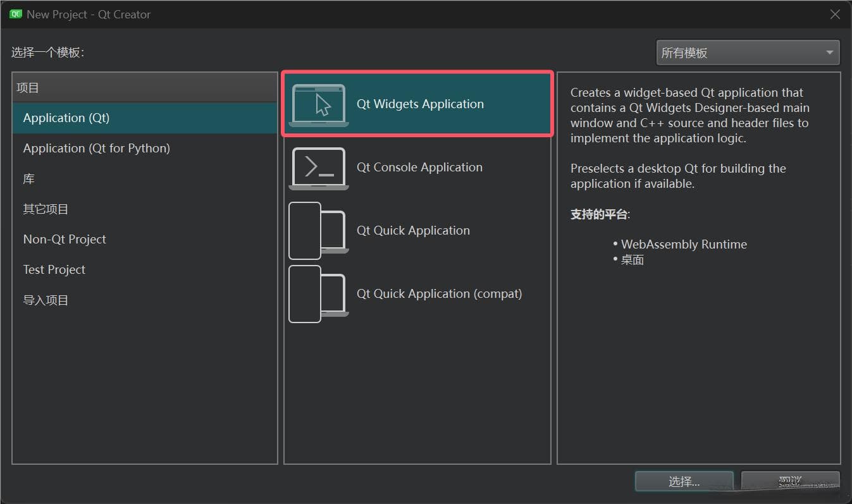The height and width of the screenshot is (504, 852).
Task: Choose the Application (Qt) category
Action: click(x=145, y=118)
